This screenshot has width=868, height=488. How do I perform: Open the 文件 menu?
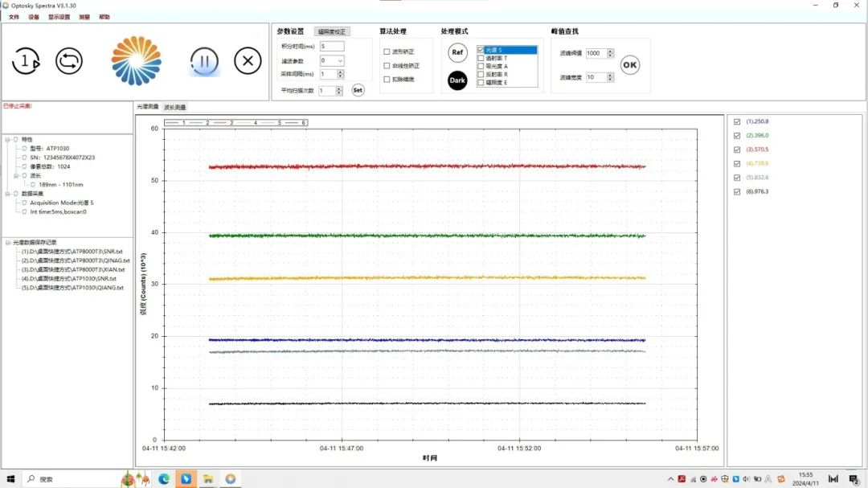(14, 17)
